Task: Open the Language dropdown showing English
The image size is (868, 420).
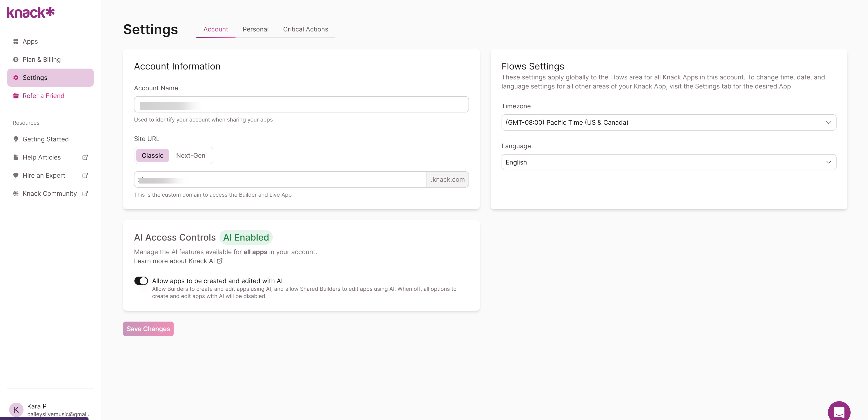Action: coord(669,162)
